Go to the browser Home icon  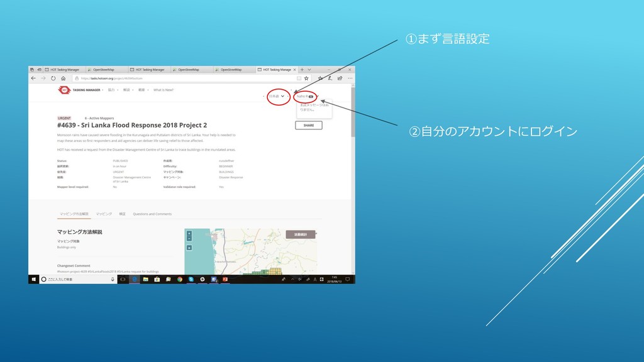click(64, 78)
